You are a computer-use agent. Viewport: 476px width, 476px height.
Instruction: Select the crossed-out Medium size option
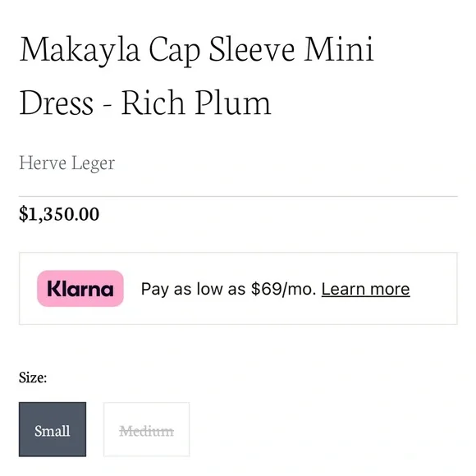pyautogui.click(x=147, y=429)
